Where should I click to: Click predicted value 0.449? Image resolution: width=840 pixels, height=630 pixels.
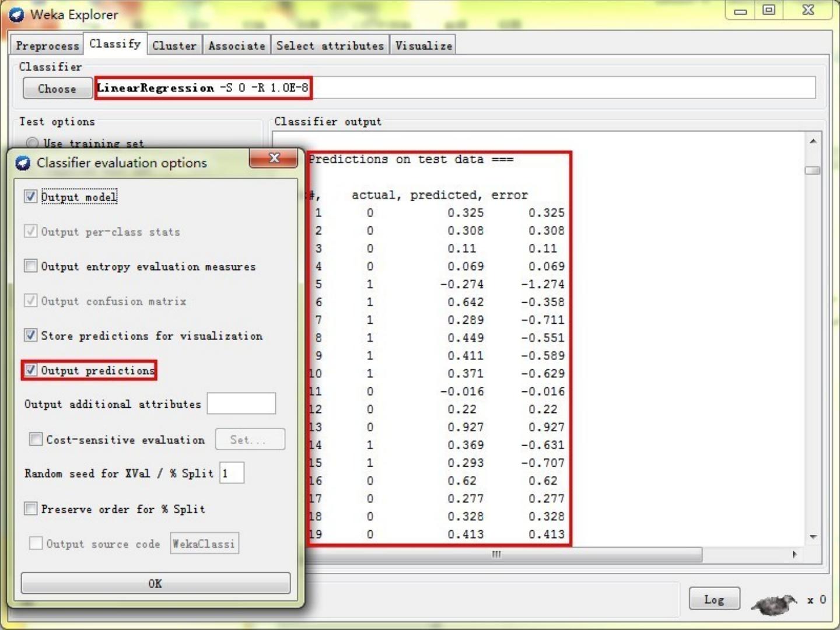(x=466, y=338)
